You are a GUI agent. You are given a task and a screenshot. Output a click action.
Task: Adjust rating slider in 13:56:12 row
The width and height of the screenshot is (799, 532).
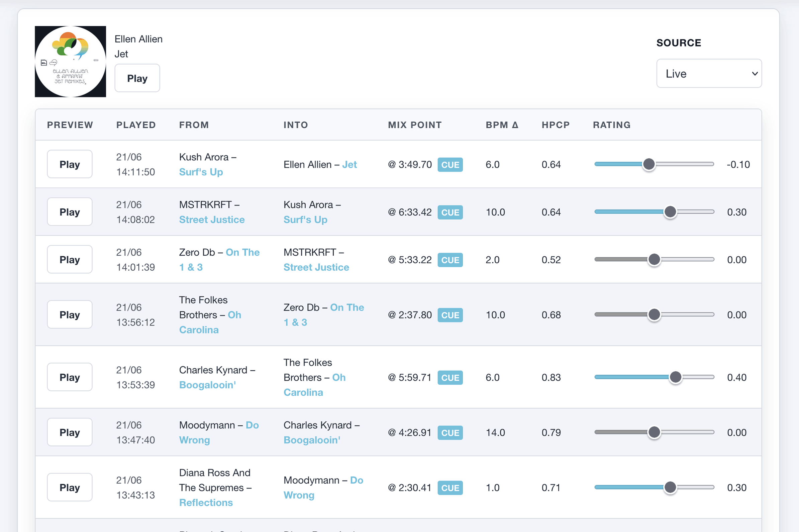(x=654, y=314)
